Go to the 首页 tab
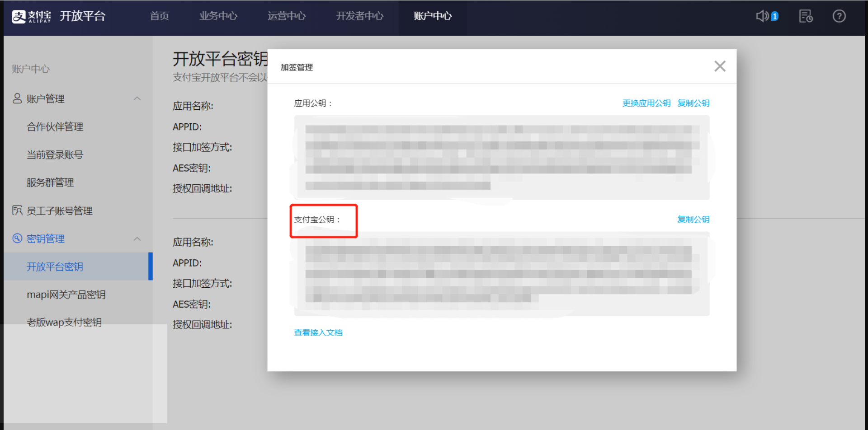The image size is (868, 430). tap(160, 16)
